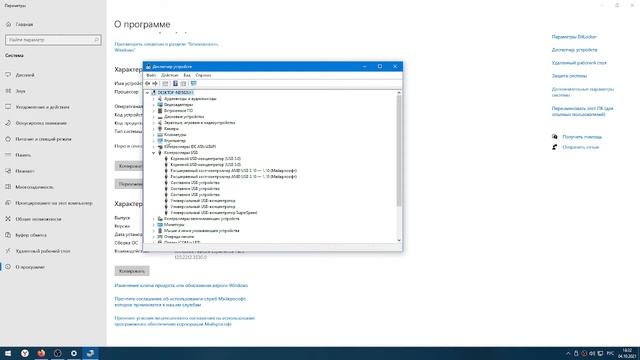Select the Disk drives (Дисковые устройства) icon

[160, 117]
